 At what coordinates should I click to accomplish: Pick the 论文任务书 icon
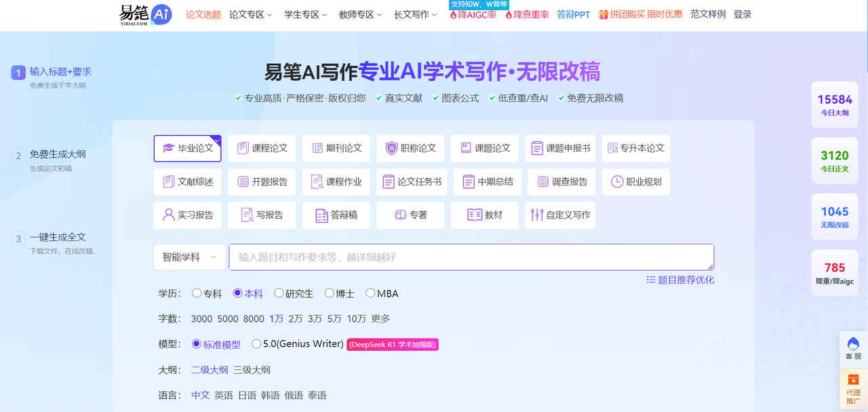tap(389, 182)
